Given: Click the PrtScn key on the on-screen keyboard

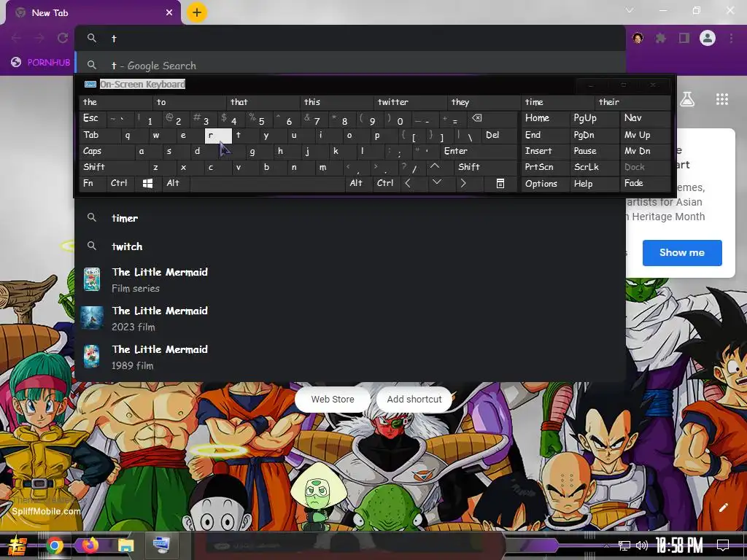Looking at the screenshot, I should (x=546, y=167).
